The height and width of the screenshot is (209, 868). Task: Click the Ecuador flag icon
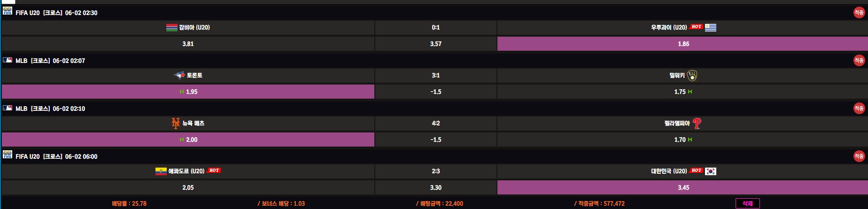pyautogui.click(x=161, y=171)
